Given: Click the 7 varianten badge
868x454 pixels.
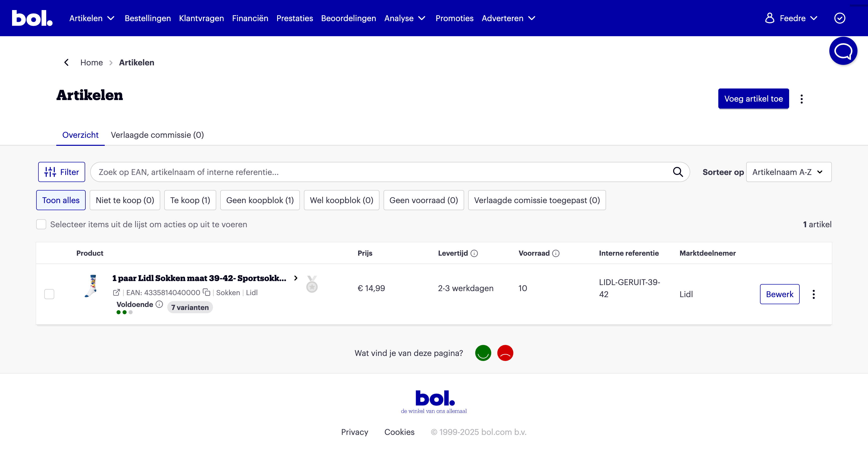Looking at the screenshot, I should pyautogui.click(x=190, y=307).
